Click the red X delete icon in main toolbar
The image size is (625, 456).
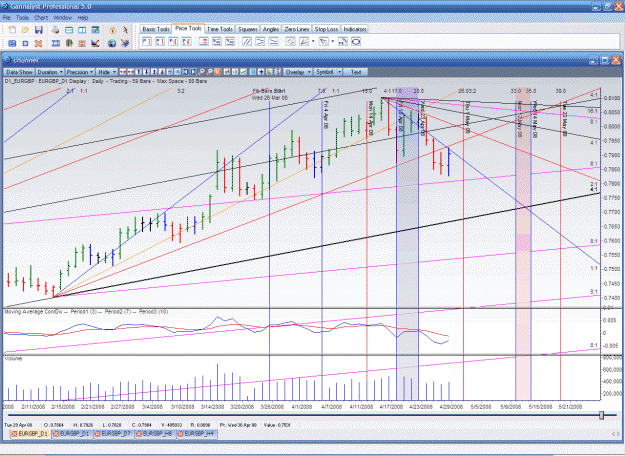point(38,43)
